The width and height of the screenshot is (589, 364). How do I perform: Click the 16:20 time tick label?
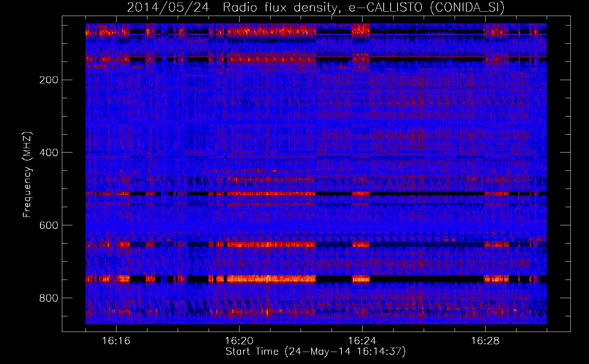239,341
